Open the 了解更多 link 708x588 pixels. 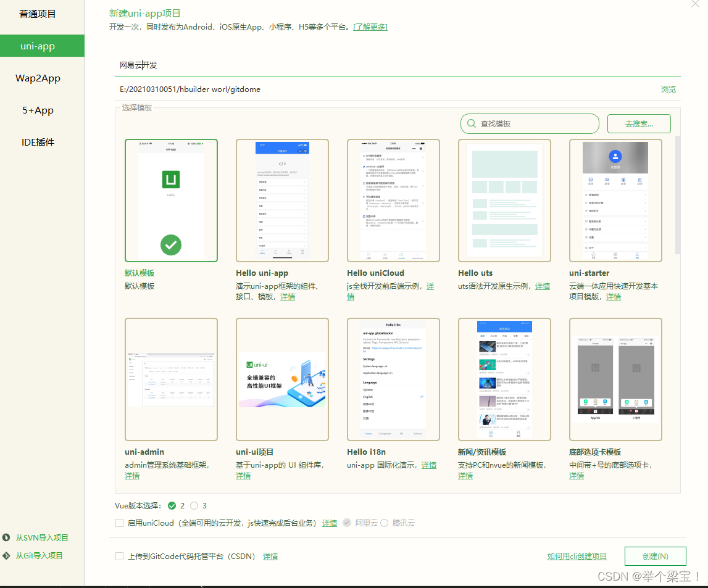click(x=370, y=27)
